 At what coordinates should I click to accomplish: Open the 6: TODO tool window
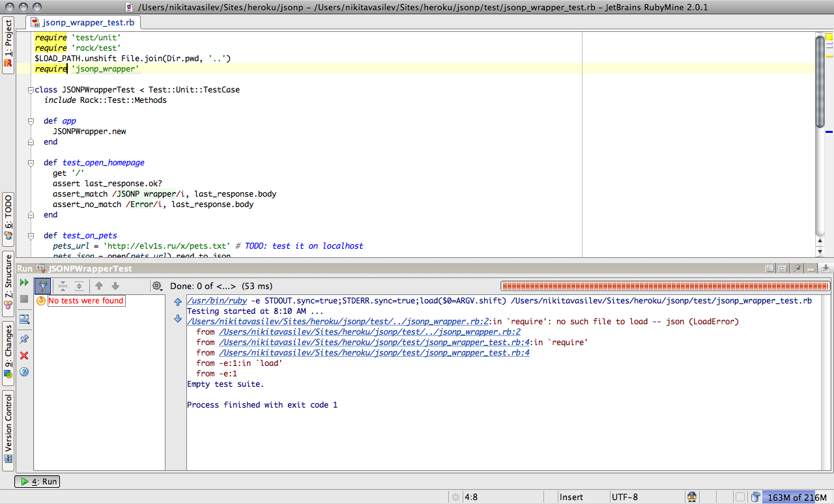8,219
